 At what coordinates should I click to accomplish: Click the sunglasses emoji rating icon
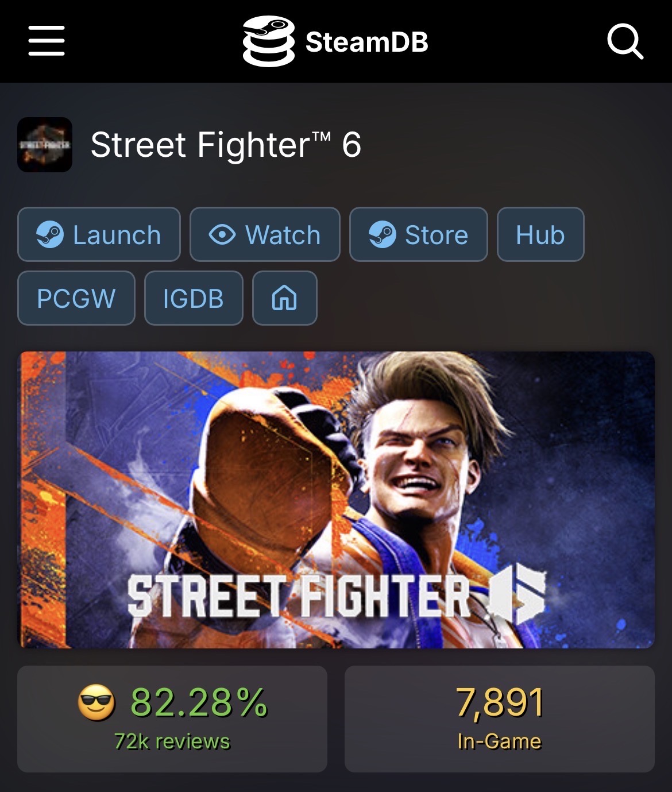(96, 704)
